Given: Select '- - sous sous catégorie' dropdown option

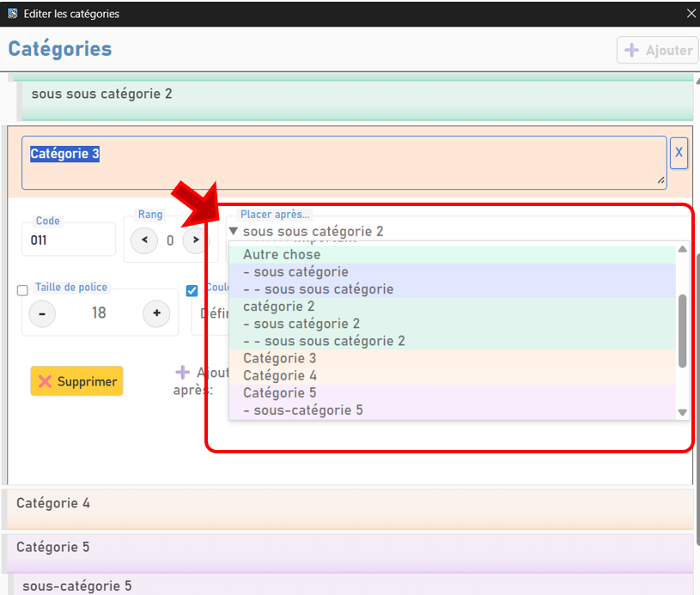Looking at the screenshot, I should pos(452,289).
